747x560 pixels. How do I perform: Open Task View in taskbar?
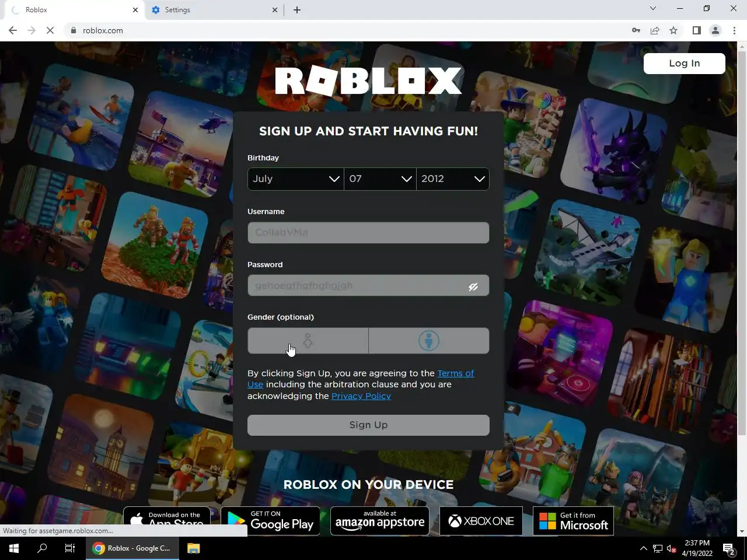70,548
